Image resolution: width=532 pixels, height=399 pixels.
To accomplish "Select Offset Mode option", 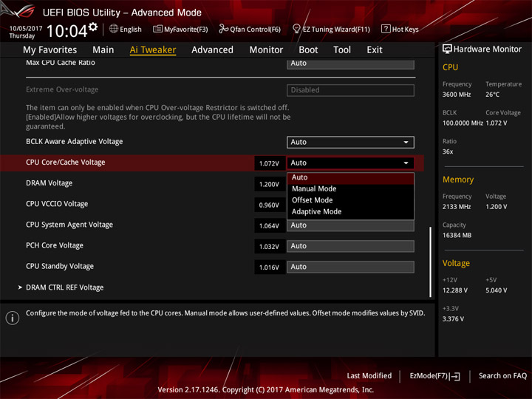I will (x=350, y=200).
